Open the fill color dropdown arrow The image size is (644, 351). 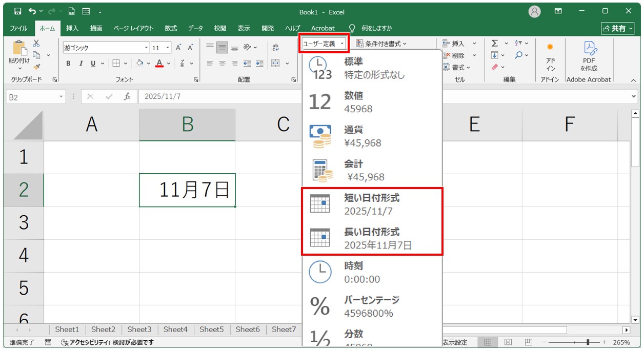pyautogui.click(x=148, y=63)
